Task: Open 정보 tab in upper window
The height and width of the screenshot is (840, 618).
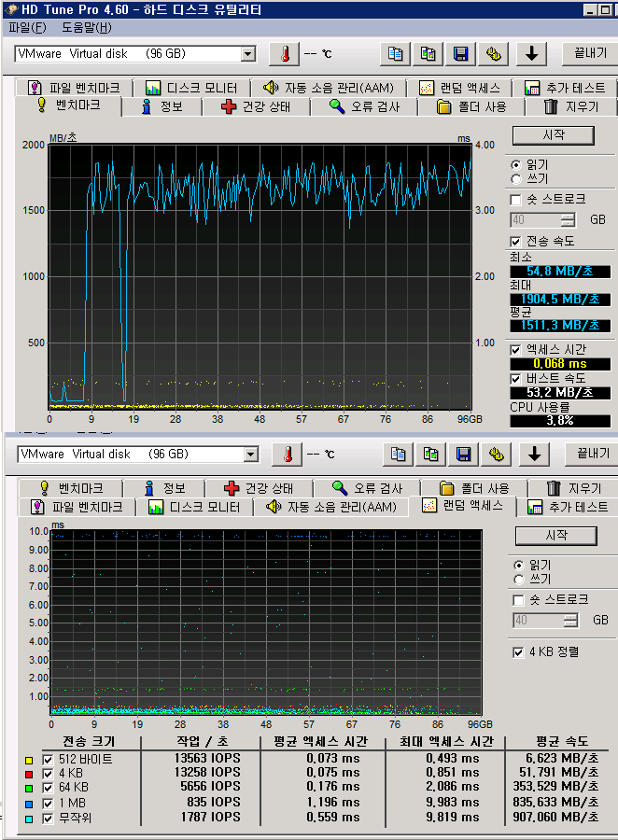Action: point(162,106)
